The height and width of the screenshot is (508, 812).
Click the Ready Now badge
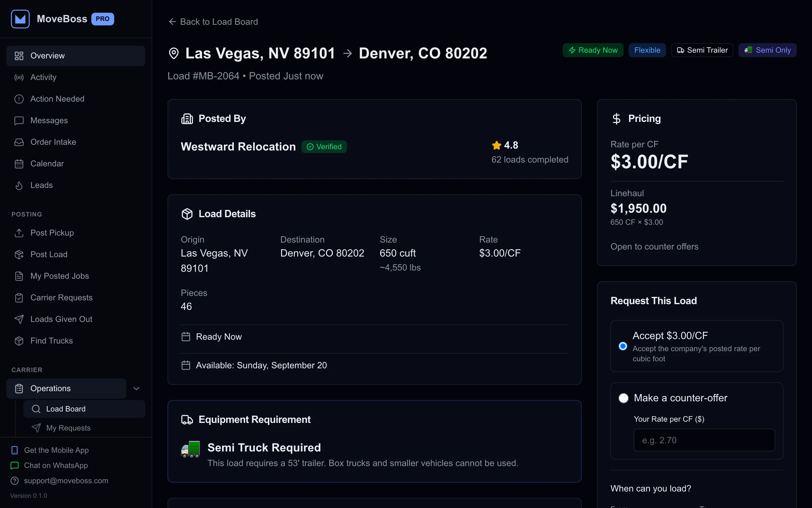(x=593, y=50)
